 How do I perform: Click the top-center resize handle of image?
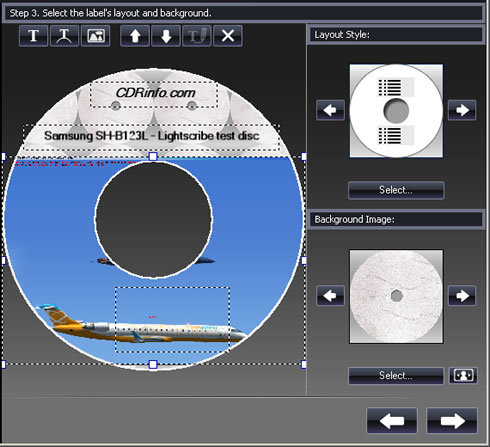(153, 156)
